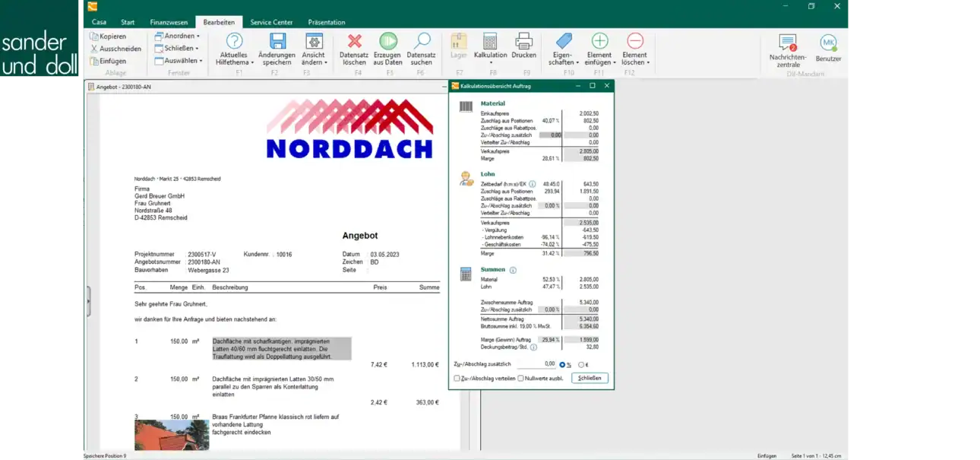
Task: Click the Ansicht ändern view icon
Action: pyautogui.click(x=314, y=41)
